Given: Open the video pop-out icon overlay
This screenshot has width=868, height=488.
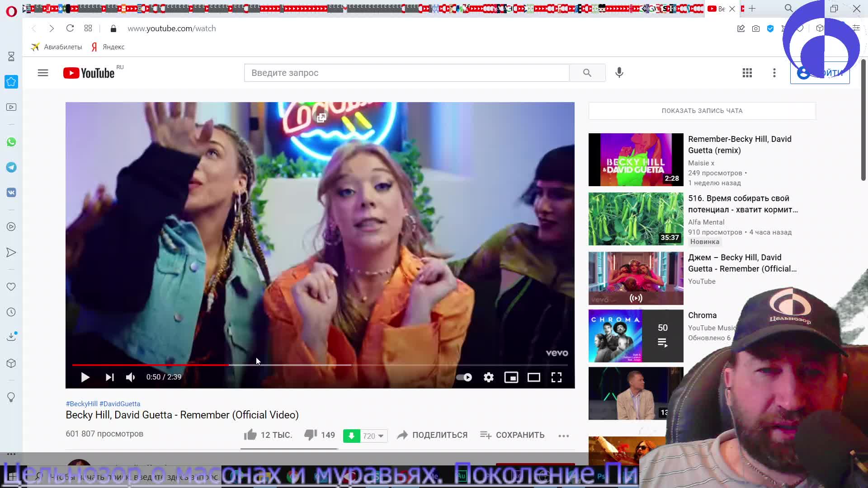Looking at the screenshot, I should (321, 118).
